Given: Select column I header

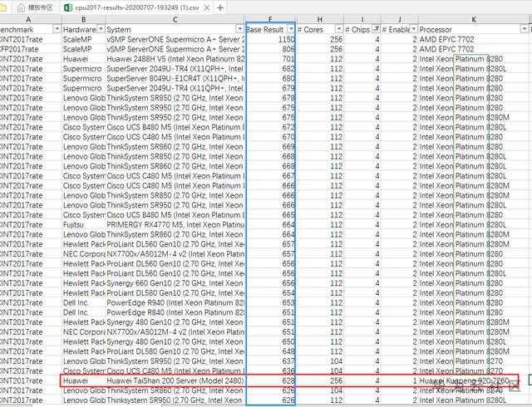Looking at the screenshot, I should click(362, 20).
